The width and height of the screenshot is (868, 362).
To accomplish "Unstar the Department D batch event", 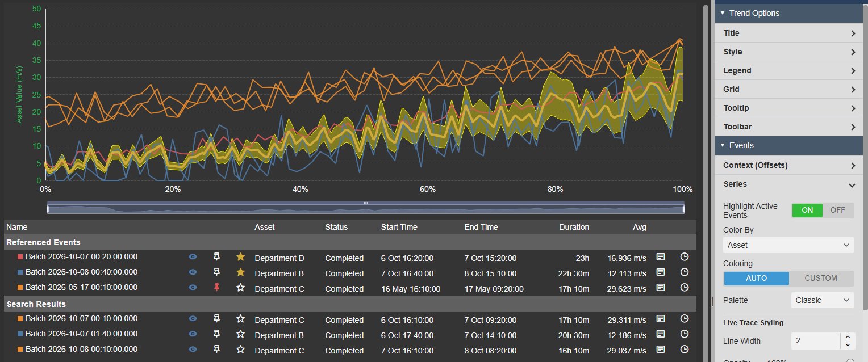I will pyautogui.click(x=240, y=257).
